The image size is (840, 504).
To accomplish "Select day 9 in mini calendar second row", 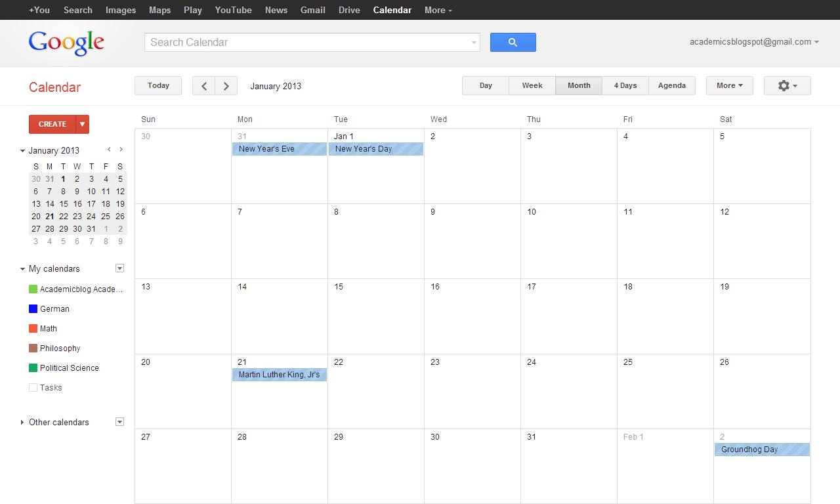I will point(77,192).
